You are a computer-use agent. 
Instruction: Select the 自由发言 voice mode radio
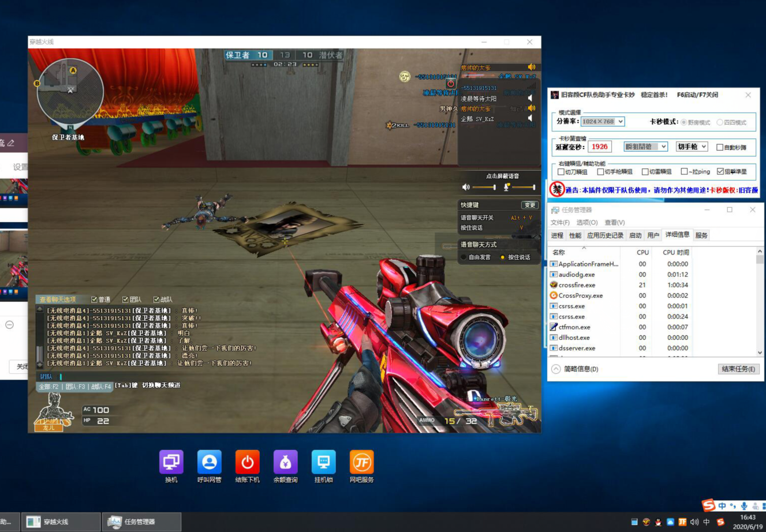pyautogui.click(x=464, y=257)
